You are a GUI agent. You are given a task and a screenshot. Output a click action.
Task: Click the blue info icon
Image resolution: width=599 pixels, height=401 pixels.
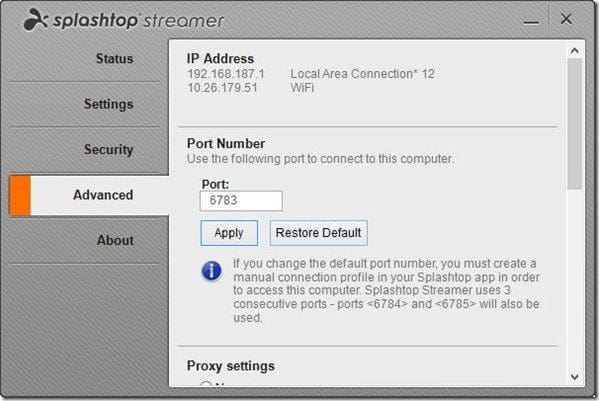(x=211, y=271)
